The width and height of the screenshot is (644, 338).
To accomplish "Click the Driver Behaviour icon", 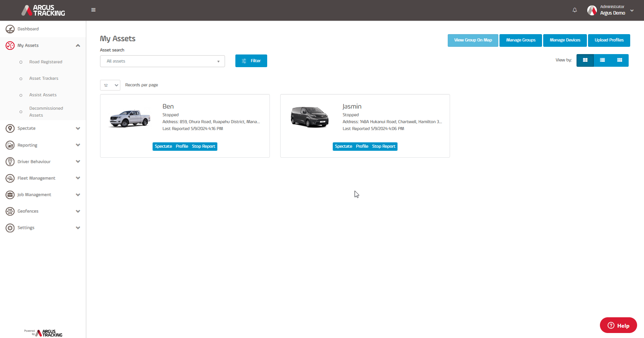I will click(10, 162).
